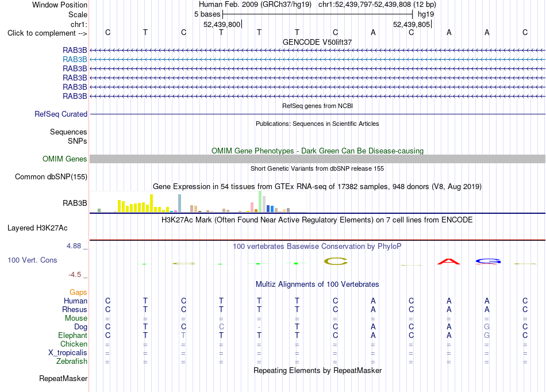
Task: Open the OMIM Genes track label
Action: pyautogui.click(x=64, y=159)
